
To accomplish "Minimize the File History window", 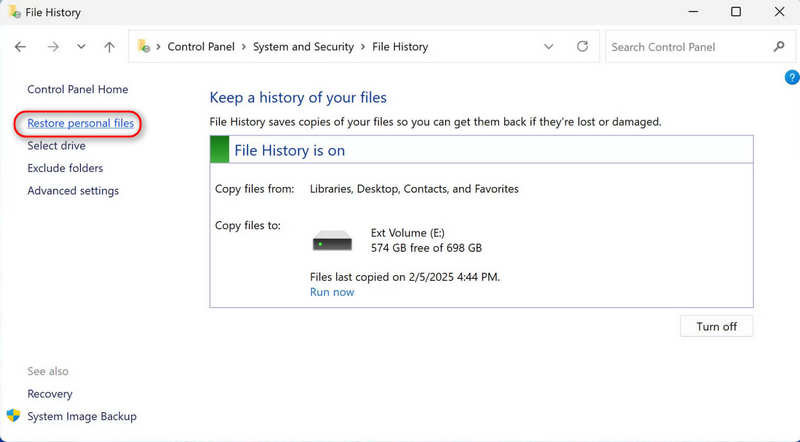I will click(x=693, y=12).
